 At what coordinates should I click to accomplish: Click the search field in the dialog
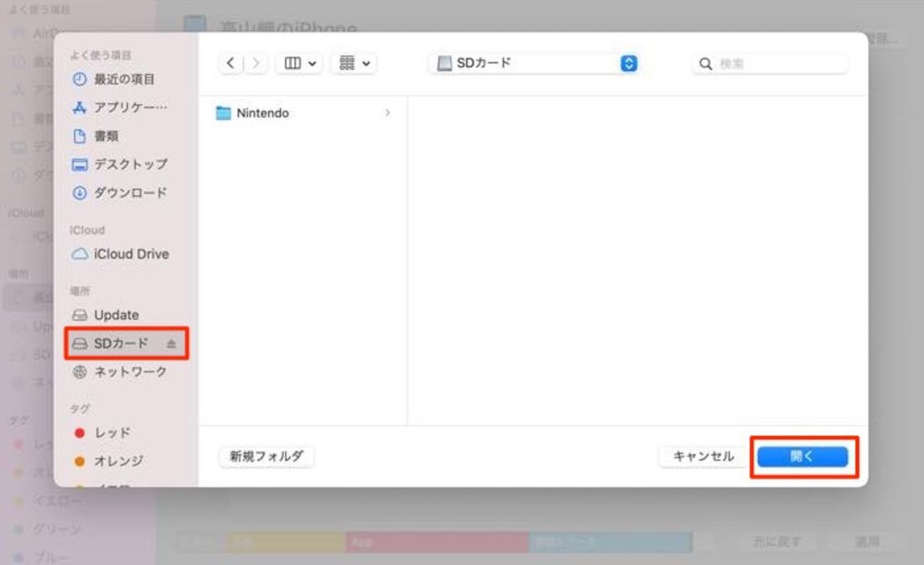pyautogui.click(x=770, y=64)
